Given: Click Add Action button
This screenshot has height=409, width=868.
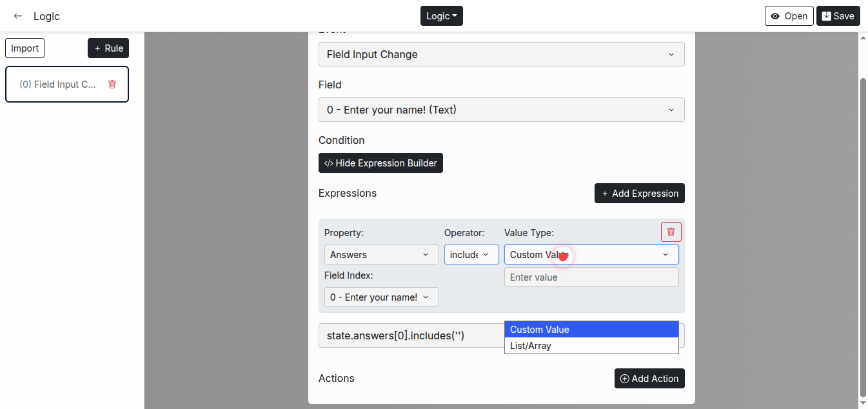Looking at the screenshot, I should [649, 379].
